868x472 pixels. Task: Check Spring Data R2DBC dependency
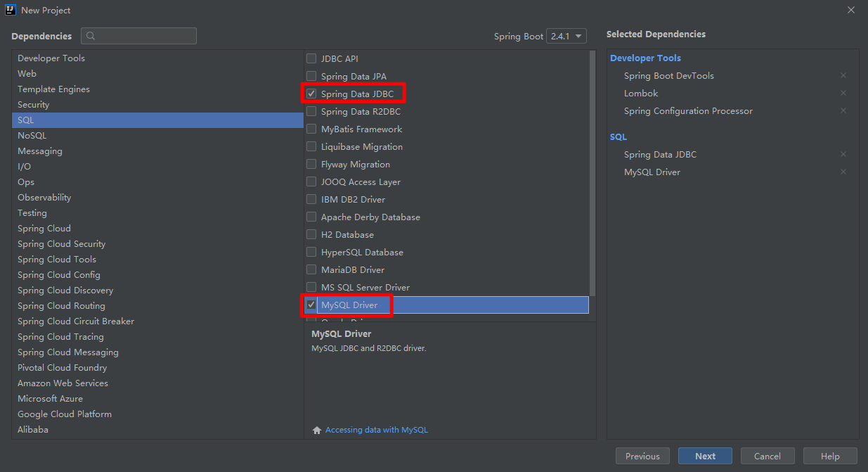311,111
